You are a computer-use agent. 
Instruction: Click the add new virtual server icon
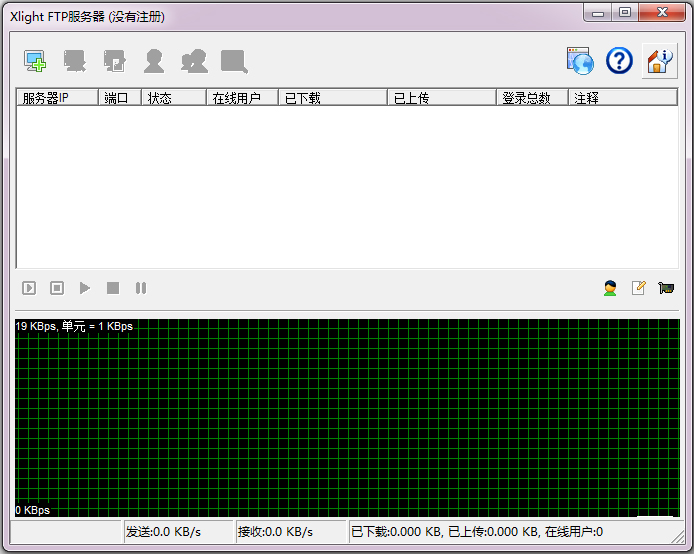[x=35, y=61]
